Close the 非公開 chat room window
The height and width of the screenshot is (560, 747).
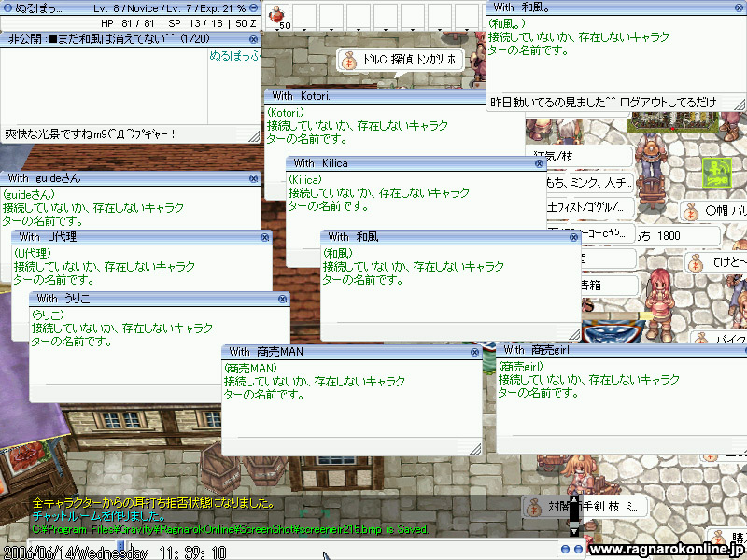click(x=254, y=39)
